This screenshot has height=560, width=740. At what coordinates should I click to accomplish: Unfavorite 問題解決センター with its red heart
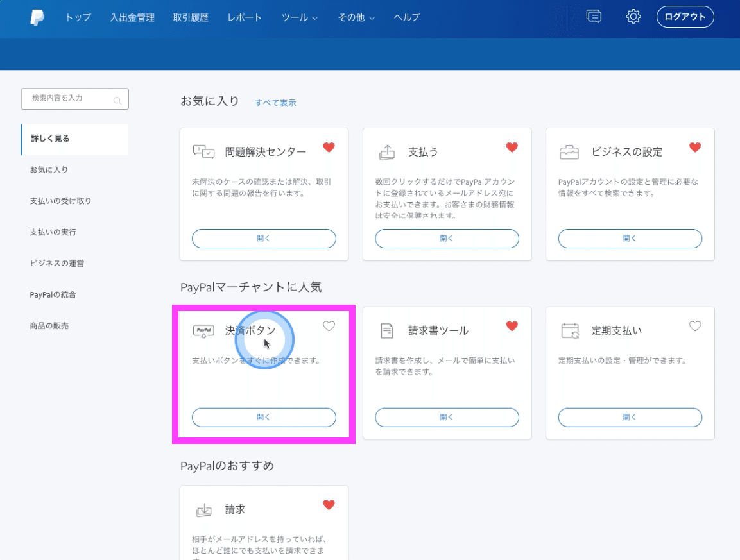pyautogui.click(x=329, y=147)
